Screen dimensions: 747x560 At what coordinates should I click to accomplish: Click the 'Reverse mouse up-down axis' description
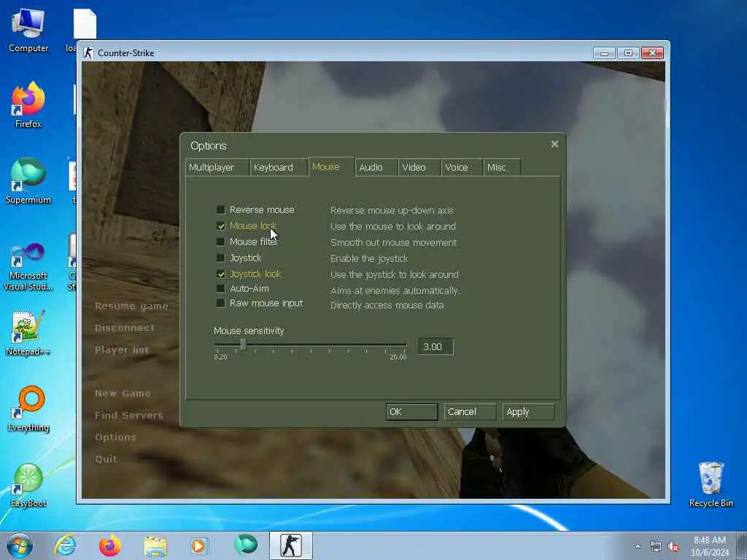tap(392, 210)
